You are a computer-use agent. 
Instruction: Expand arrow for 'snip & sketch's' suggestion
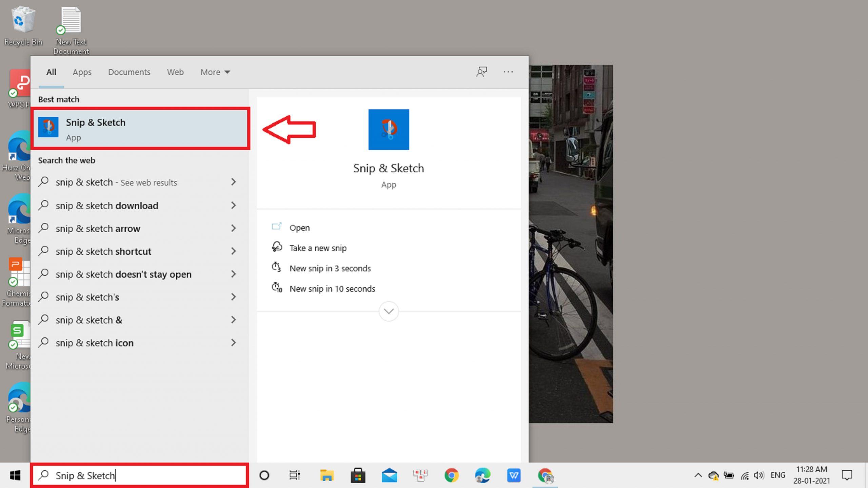point(233,297)
